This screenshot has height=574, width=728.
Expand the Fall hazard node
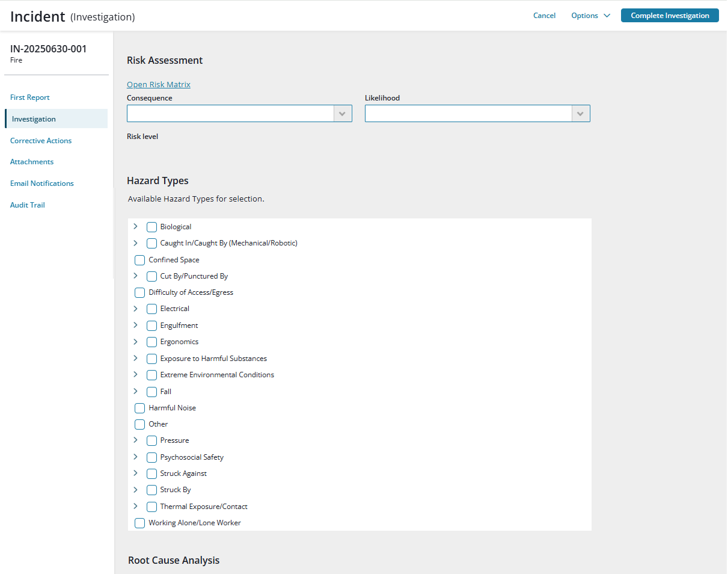(135, 391)
